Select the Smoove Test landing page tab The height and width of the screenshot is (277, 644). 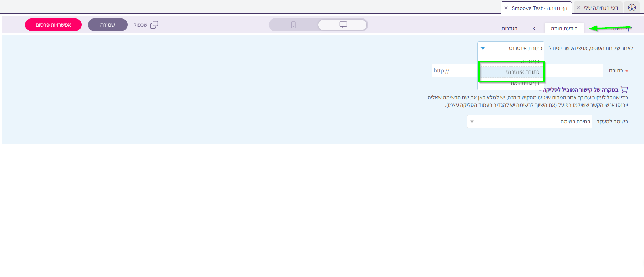coord(539,8)
